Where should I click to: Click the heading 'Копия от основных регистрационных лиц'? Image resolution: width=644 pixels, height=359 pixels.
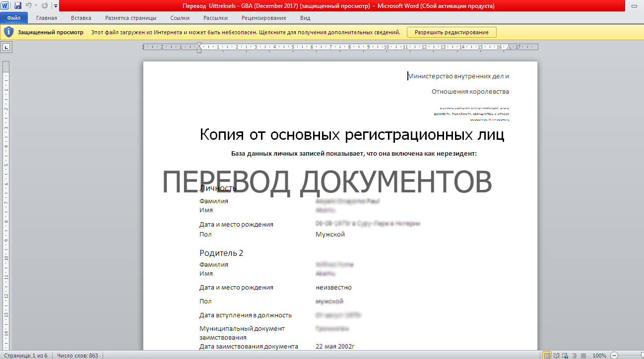tap(352, 134)
